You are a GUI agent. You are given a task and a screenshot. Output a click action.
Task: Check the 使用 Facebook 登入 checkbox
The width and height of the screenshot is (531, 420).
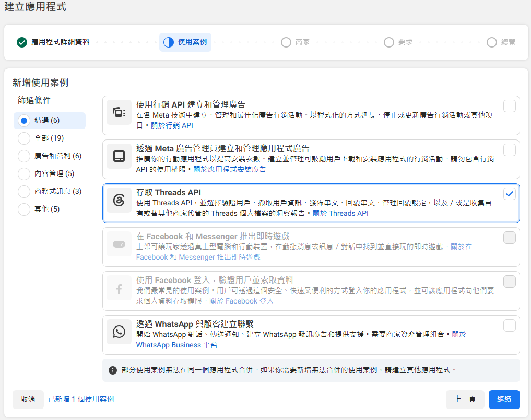[509, 282]
